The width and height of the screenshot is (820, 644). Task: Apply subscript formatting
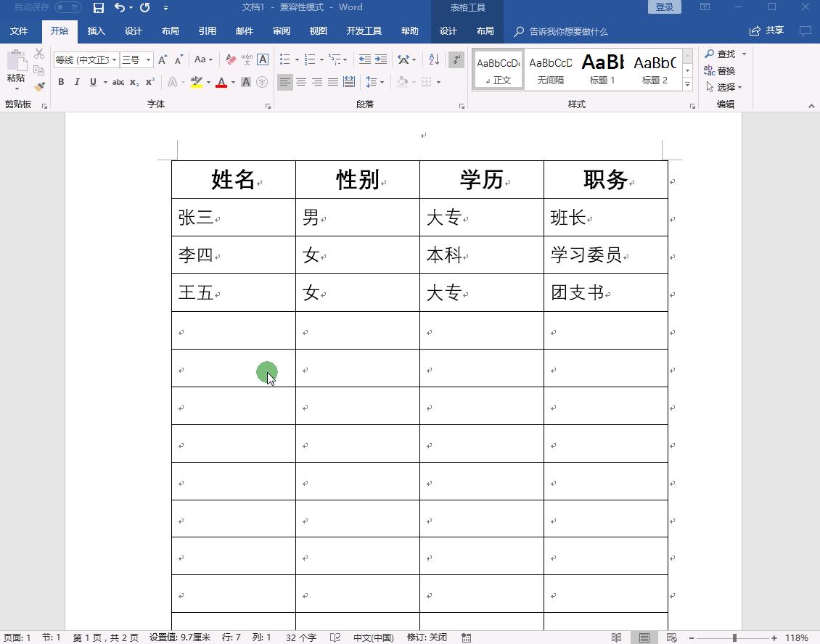click(134, 83)
